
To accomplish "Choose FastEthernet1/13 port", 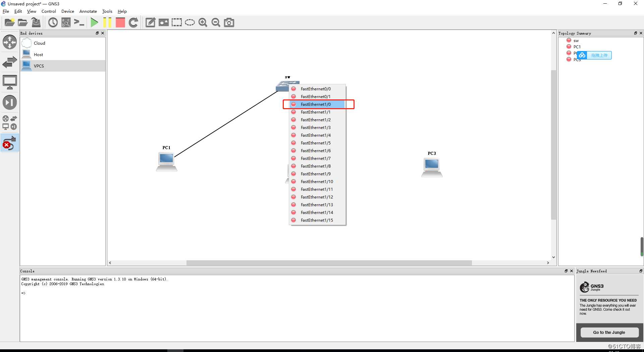I will point(317,205).
